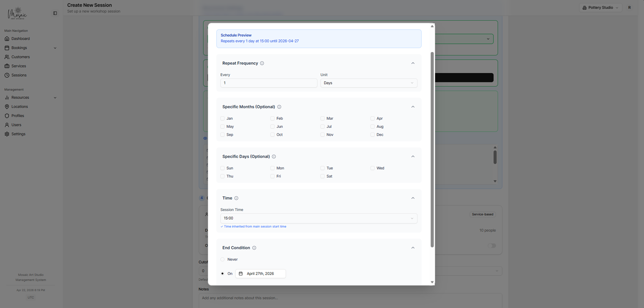Click the Sessions clock icon in sidebar
The image size is (644, 308).
7,75
